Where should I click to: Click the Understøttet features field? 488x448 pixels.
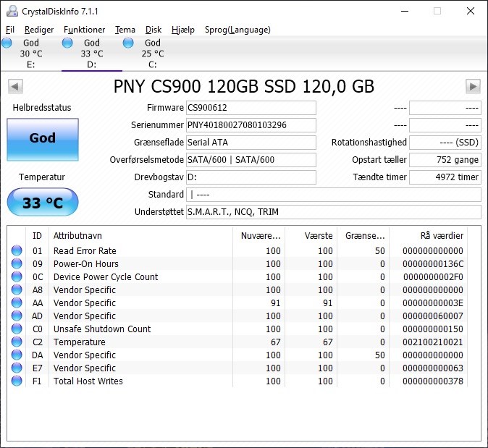pyautogui.click(x=334, y=212)
